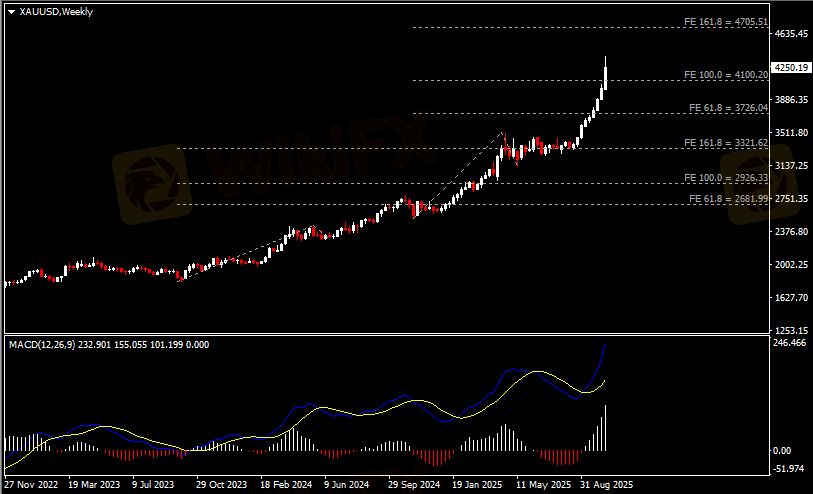Click the 9 Jun 2024 date label

(346, 485)
